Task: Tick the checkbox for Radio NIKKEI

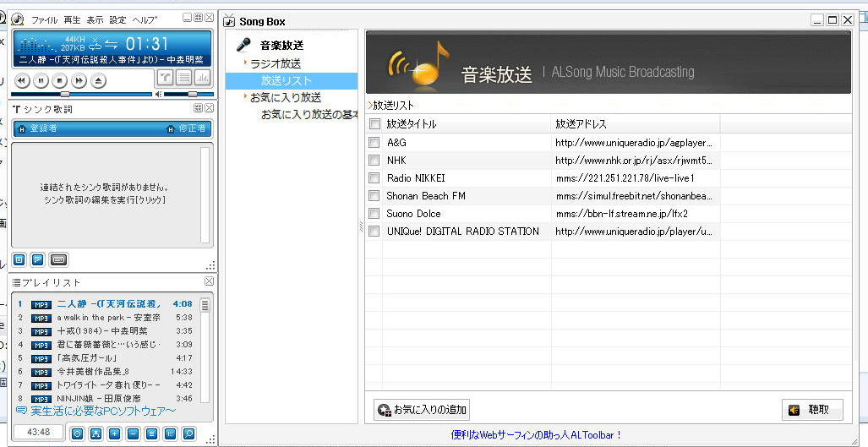Action: pos(374,178)
